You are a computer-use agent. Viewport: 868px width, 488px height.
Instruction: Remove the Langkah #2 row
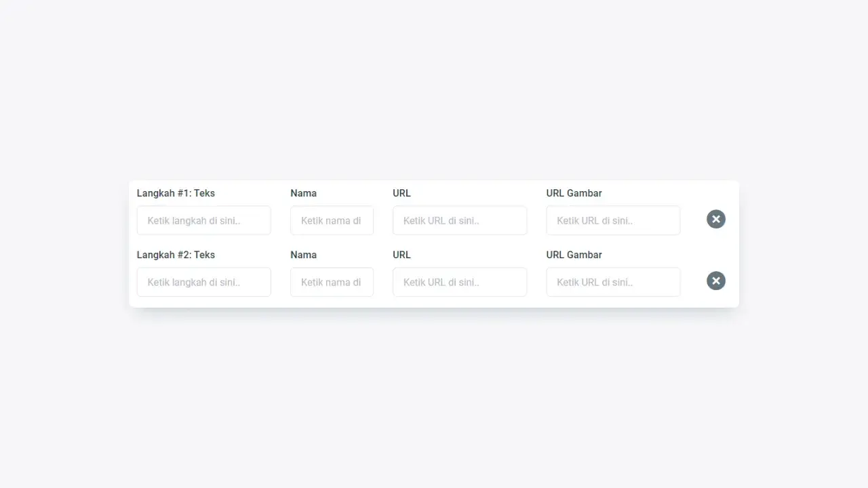coord(716,281)
